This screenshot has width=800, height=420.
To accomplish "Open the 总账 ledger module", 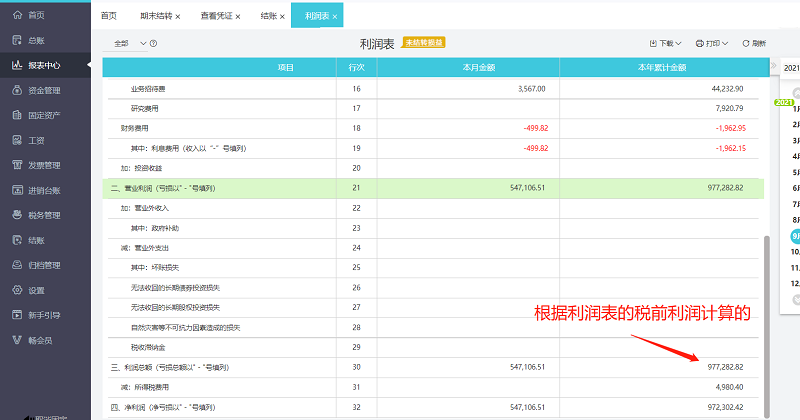I will pos(36,41).
